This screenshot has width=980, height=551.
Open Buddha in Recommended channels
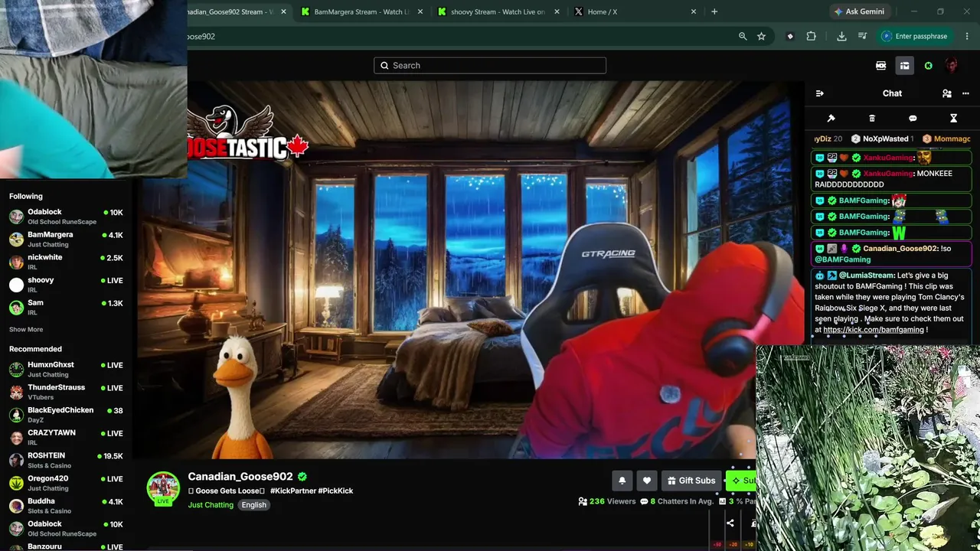coord(66,505)
